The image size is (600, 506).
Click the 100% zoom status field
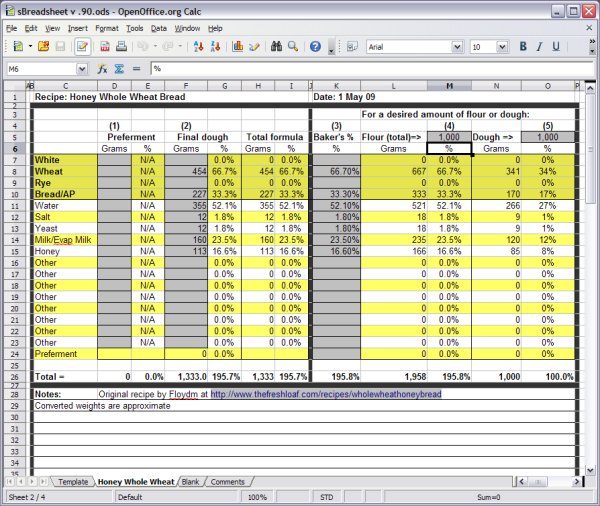click(x=257, y=497)
